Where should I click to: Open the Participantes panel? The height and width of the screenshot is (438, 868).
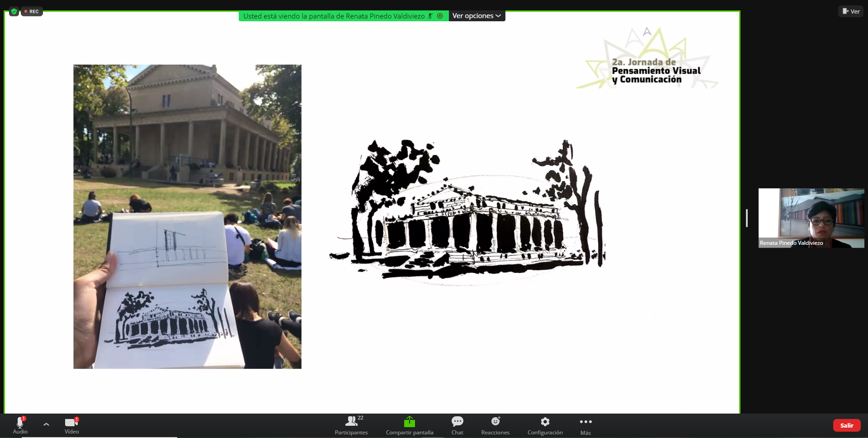351,425
